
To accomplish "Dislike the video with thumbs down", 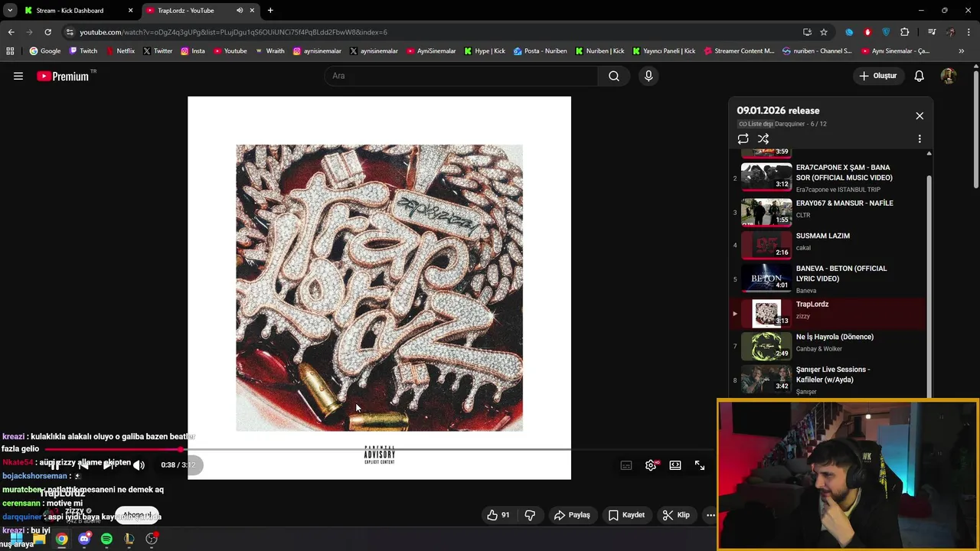I will (530, 515).
